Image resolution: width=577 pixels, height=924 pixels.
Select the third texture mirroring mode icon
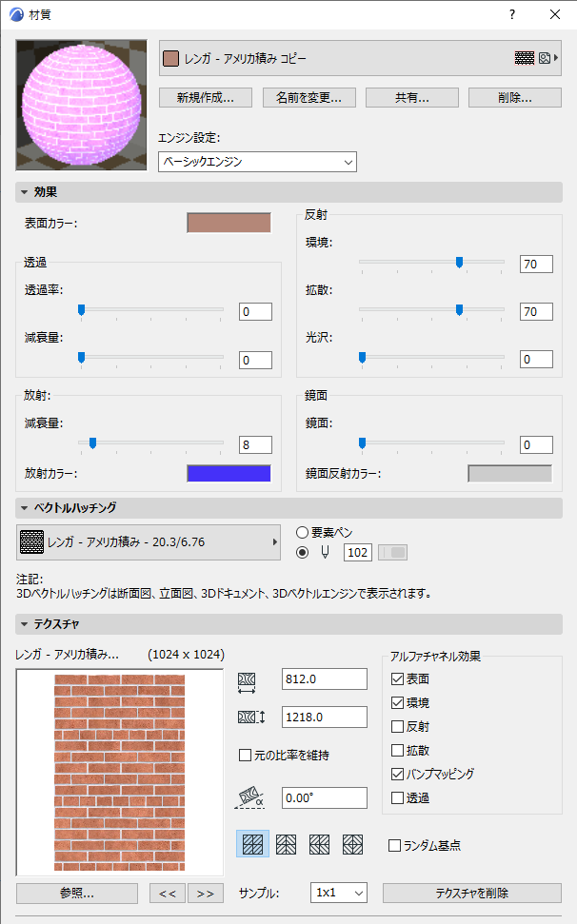(319, 844)
